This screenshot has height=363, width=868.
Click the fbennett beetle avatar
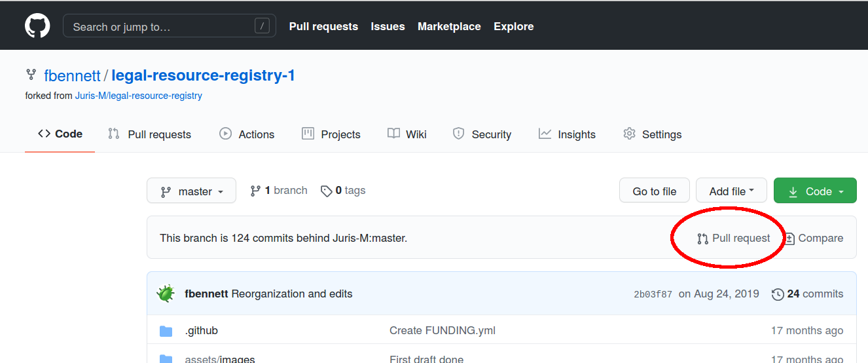[166, 294]
